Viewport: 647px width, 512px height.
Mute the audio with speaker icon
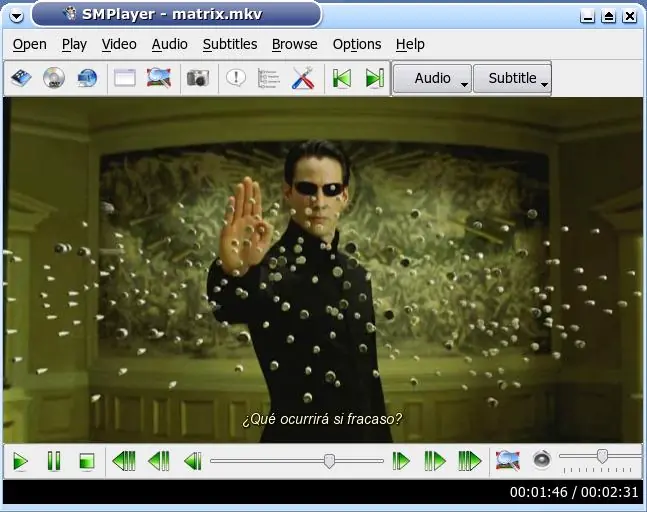tap(542, 460)
